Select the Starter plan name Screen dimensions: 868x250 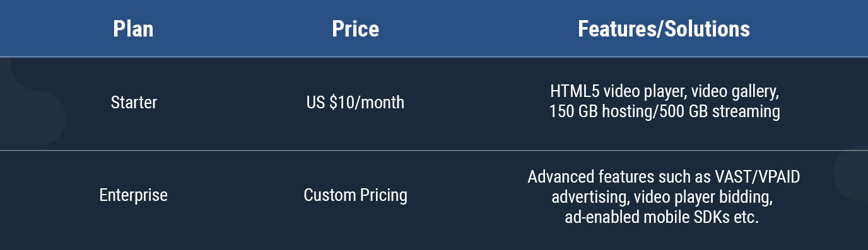[x=134, y=103]
